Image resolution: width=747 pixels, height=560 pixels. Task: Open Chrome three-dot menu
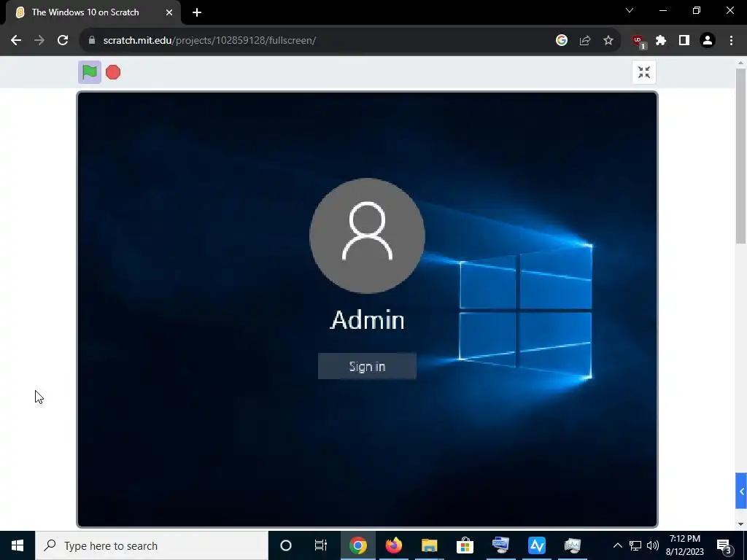pos(731,41)
